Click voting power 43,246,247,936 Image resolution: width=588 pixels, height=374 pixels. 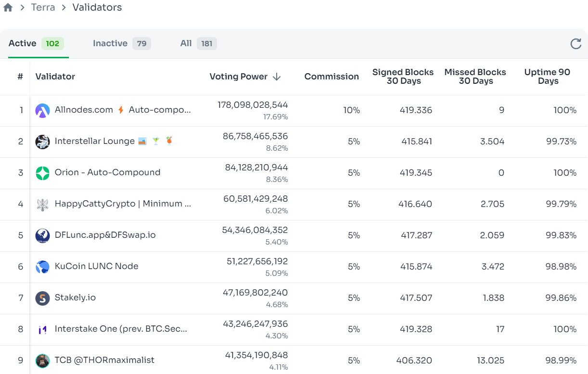256,323
